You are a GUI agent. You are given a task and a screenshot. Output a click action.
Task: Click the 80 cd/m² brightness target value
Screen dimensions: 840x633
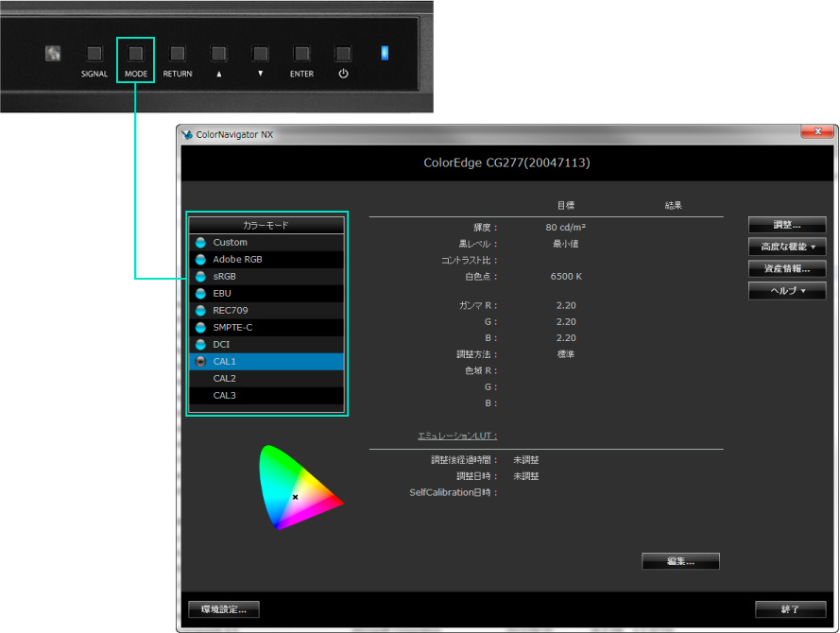(566, 228)
